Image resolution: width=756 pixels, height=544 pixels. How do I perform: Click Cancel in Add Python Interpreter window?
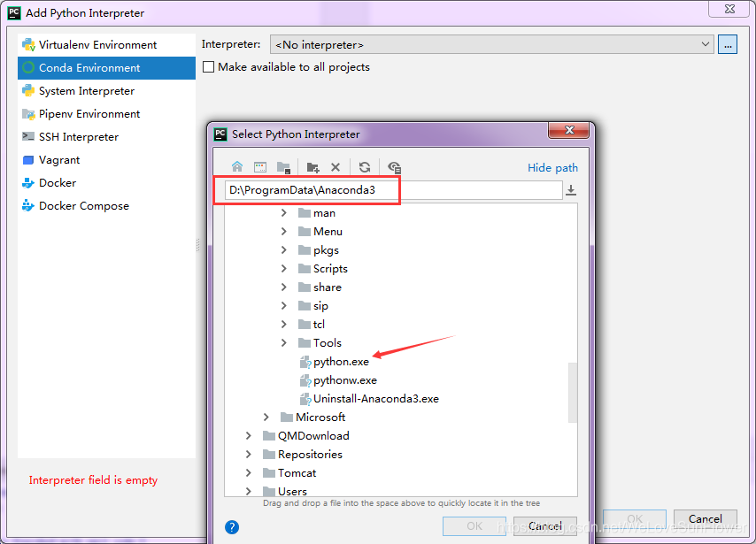pos(706,519)
